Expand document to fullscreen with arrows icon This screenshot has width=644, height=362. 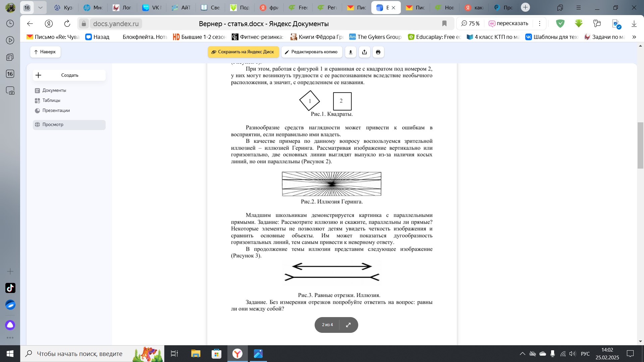[348, 325]
